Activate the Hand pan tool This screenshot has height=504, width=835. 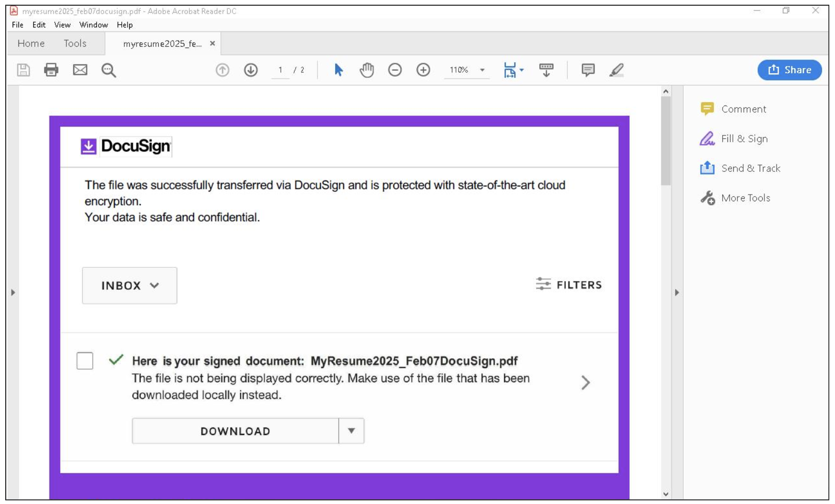367,70
